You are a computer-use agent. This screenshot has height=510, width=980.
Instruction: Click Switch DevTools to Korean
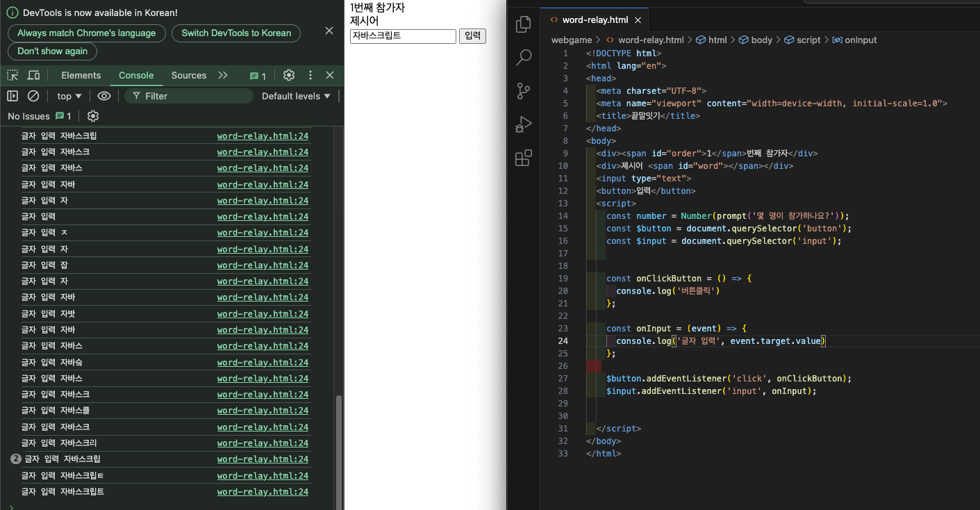(x=236, y=33)
